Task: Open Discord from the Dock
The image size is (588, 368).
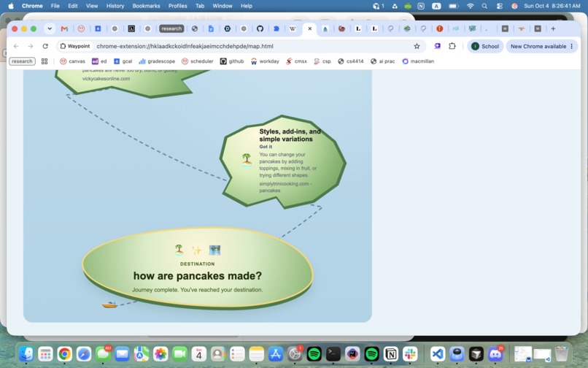Action: pyautogui.click(x=495, y=353)
